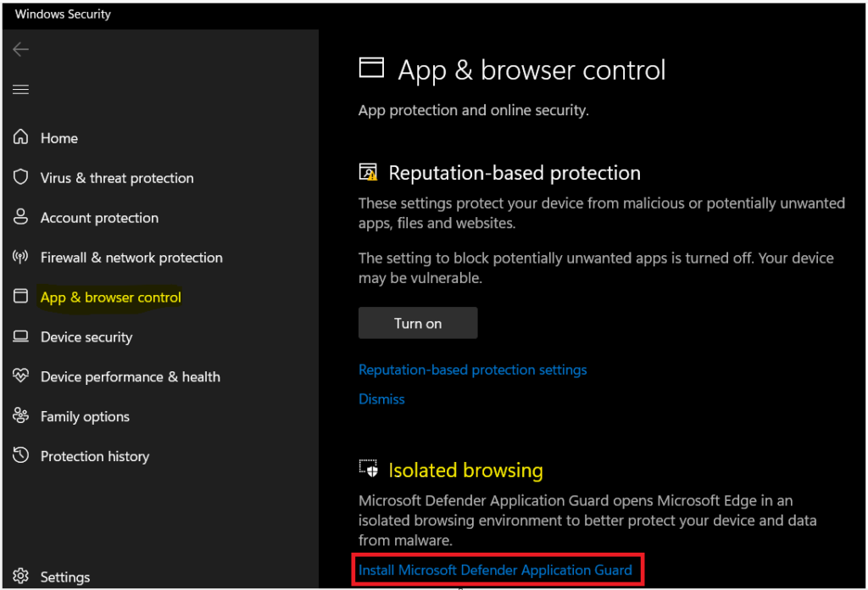
Task: Click the Home house icon
Action: tap(21, 137)
